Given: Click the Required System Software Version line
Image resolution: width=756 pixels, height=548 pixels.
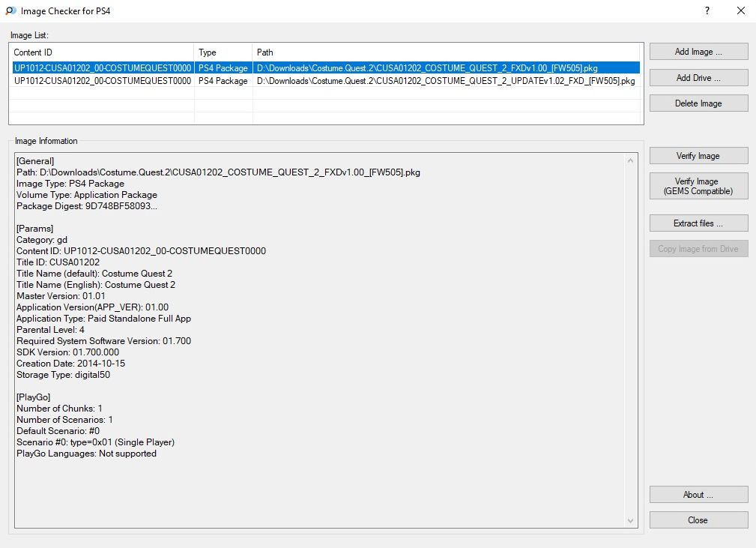Looking at the screenshot, I should (103, 341).
